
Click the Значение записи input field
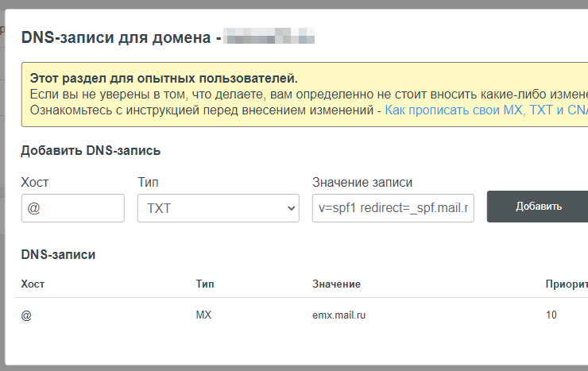click(x=393, y=208)
